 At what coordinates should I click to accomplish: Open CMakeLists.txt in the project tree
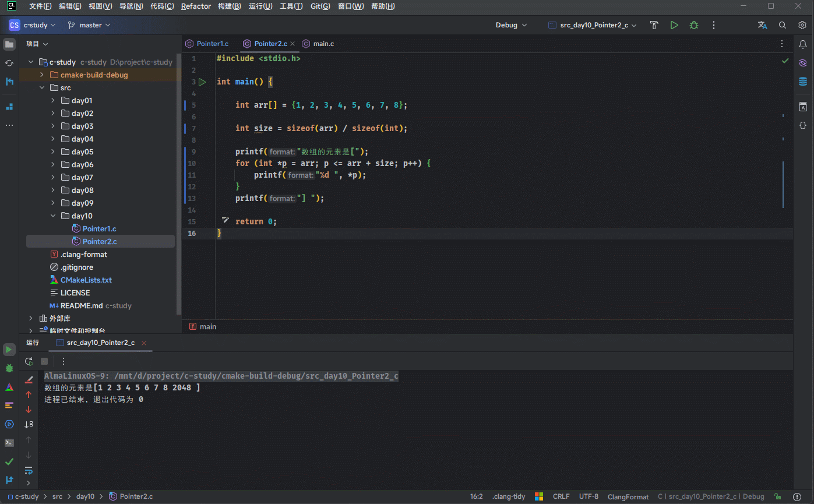(x=86, y=280)
